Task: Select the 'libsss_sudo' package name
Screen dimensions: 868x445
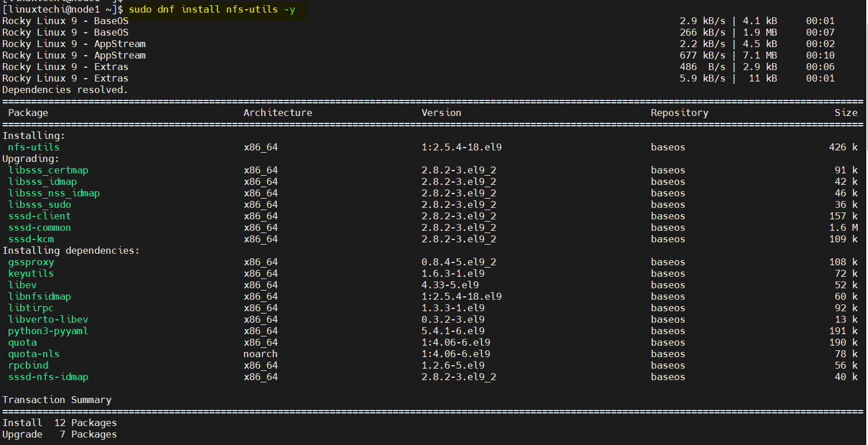Action: point(40,205)
